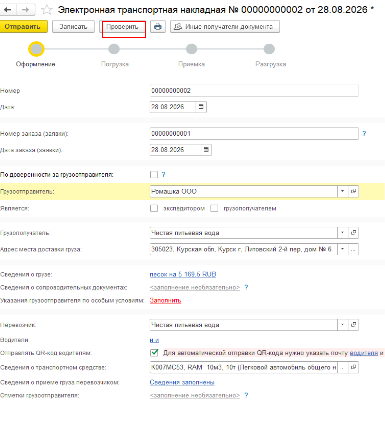The height and width of the screenshot is (435, 385).
Task: Open help for Отметки грузоотправителя row
Action: click(246, 395)
